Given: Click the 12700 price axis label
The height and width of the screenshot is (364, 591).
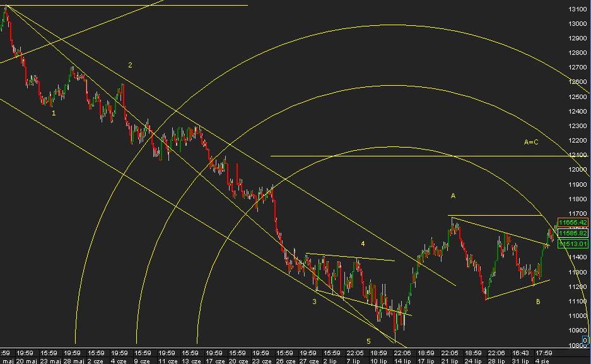Looking at the screenshot, I should tap(577, 68).
